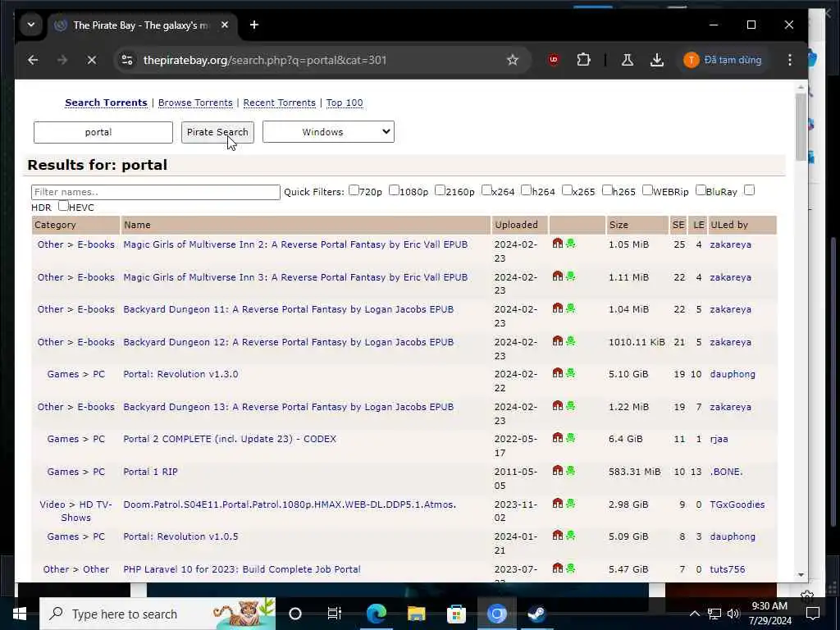Click green skull icon for Backyard Dungeon 13
The width and height of the screenshot is (840, 630).
click(571, 405)
